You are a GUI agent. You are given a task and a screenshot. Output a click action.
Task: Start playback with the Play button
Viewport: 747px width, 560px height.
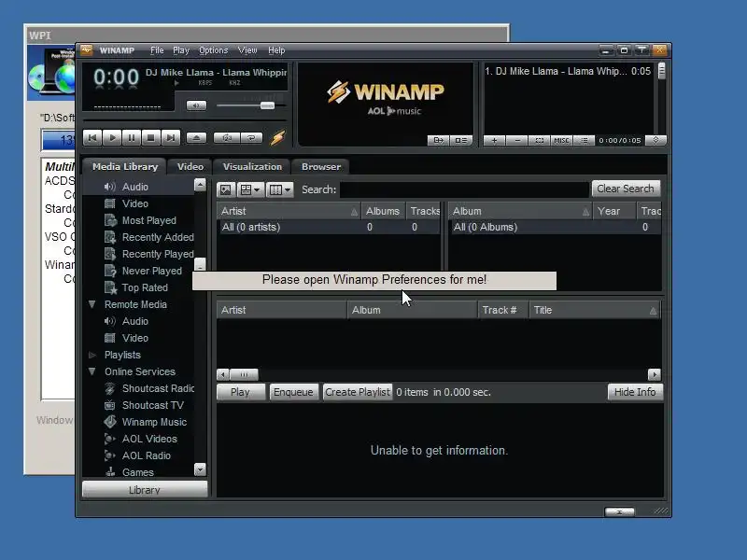[x=112, y=137]
